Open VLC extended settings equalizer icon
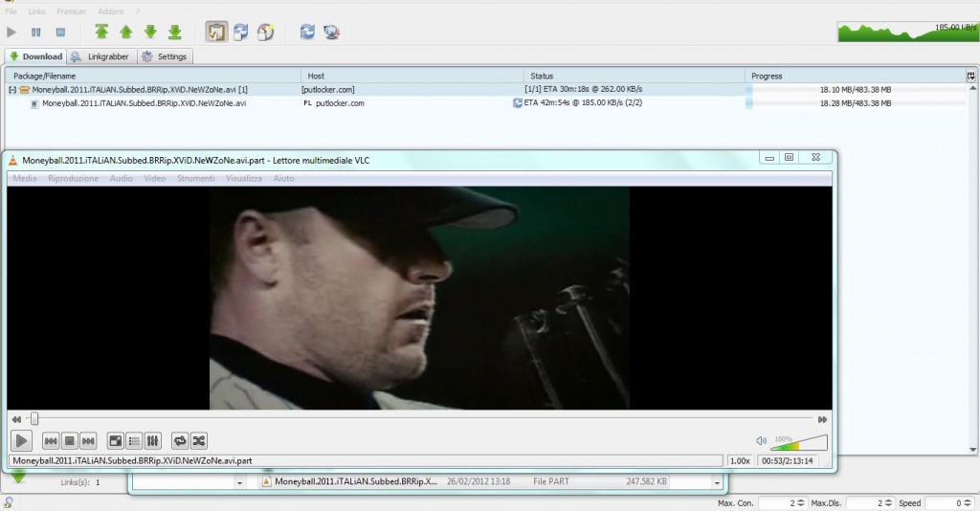 tap(153, 440)
